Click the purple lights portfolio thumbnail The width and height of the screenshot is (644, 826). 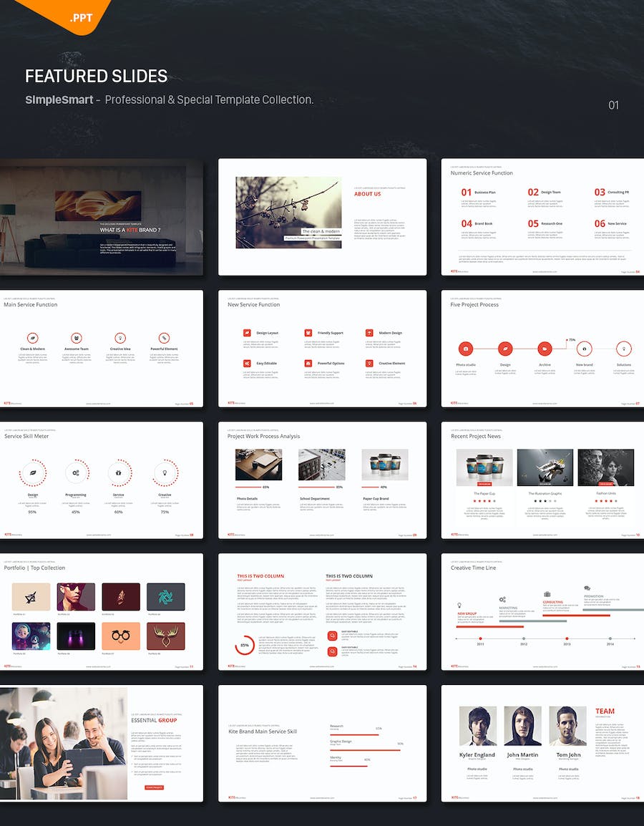click(76, 636)
